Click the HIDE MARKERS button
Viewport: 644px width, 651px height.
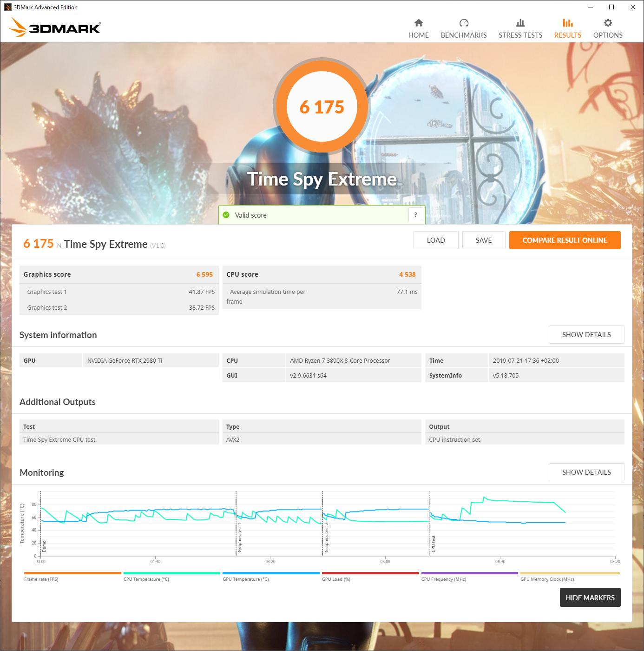590,598
